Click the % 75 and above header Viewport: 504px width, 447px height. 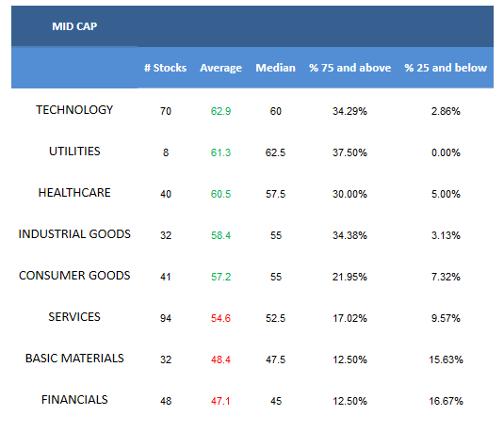(350, 68)
